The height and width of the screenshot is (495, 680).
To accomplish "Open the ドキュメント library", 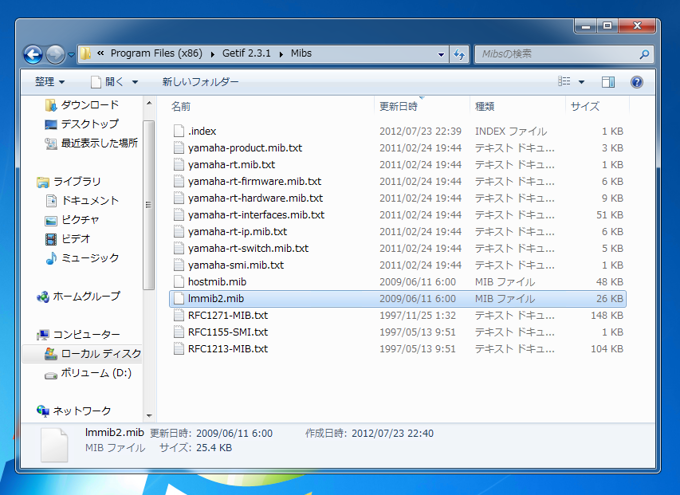I will [x=82, y=200].
